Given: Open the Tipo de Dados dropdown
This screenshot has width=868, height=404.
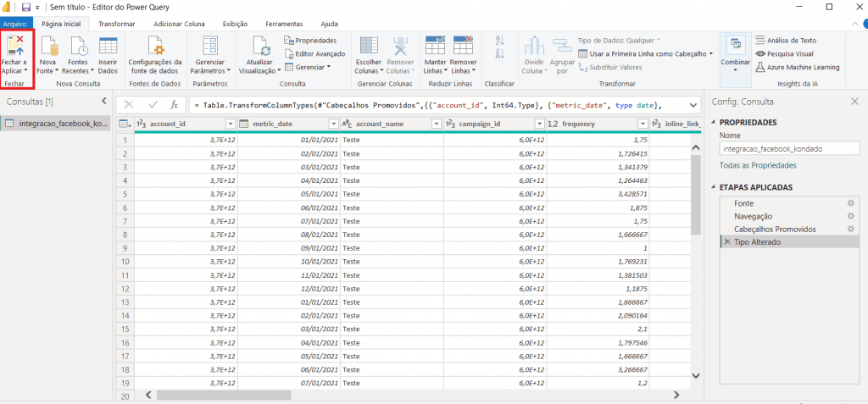Looking at the screenshot, I should tap(618, 40).
